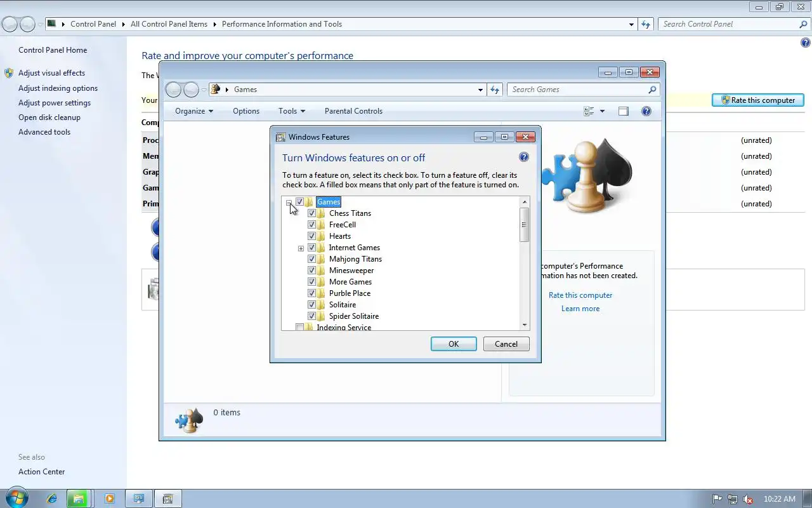Viewport: 812px width, 508px height.
Task: Click Parental Controls in Games toolbar
Action: click(x=353, y=111)
